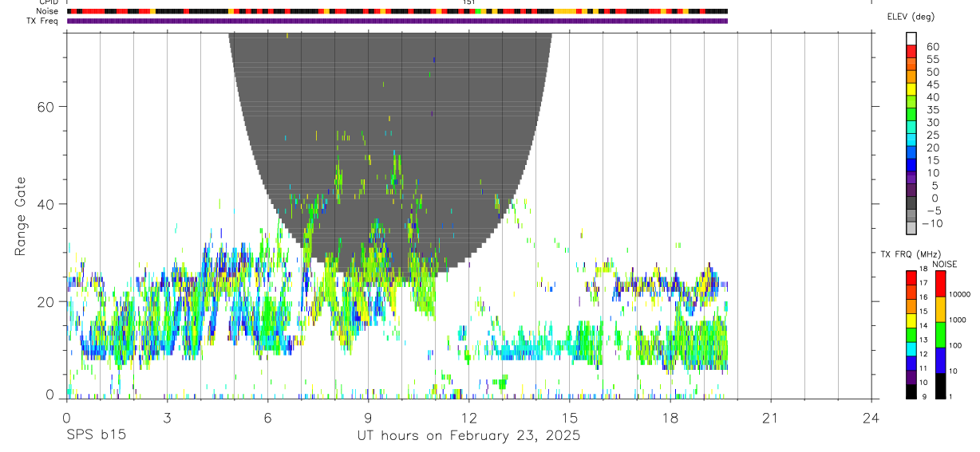The image size is (980, 452).
Task: Click the '14' label on TX FRQ scale
Action: tap(923, 325)
